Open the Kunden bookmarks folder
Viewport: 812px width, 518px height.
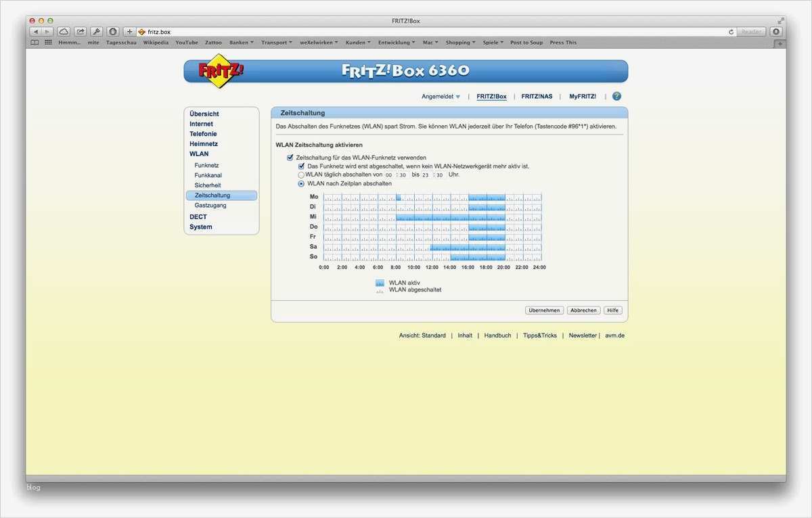[358, 43]
